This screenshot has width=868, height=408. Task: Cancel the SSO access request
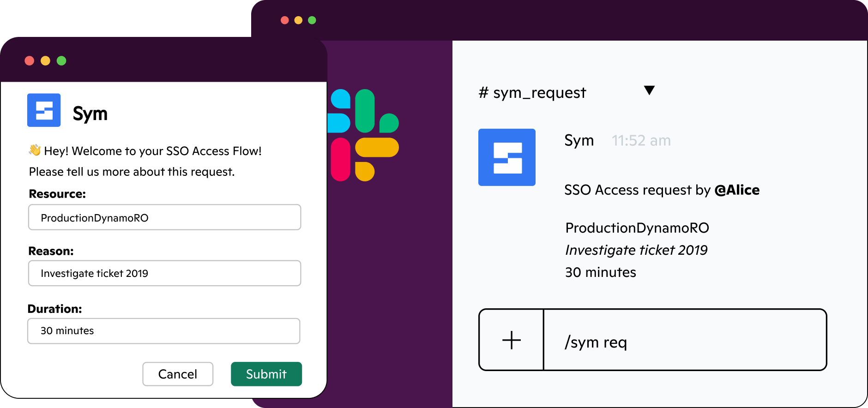point(178,374)
